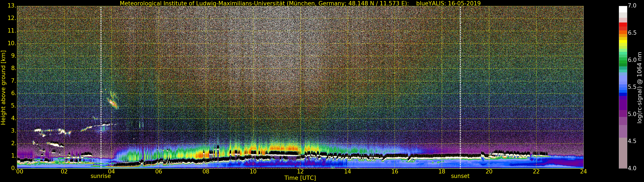Click the height axis tick '5.'
644x182 pixels.
pos(13,106)
